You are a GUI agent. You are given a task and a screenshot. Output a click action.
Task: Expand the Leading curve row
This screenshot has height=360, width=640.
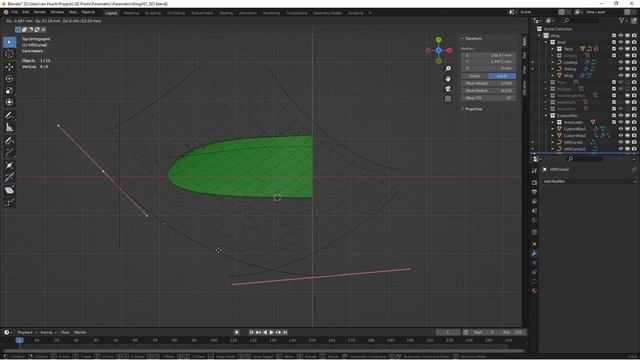tap(553, 62)
